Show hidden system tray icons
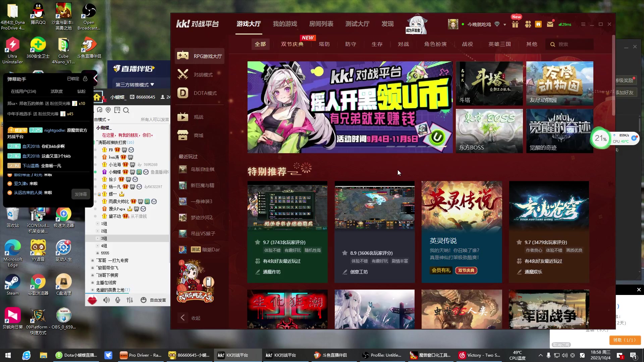This screenshot has height=362, width=644. tap(540, 355)
